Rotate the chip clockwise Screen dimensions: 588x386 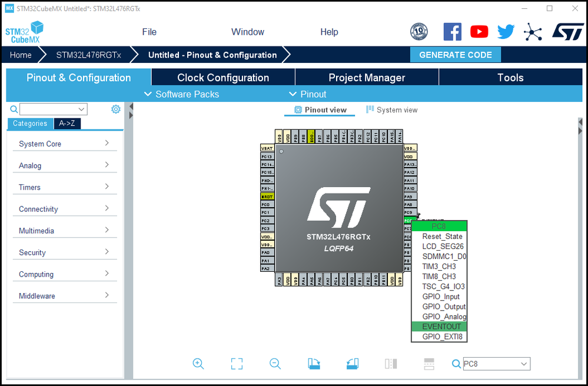[314, 364]
